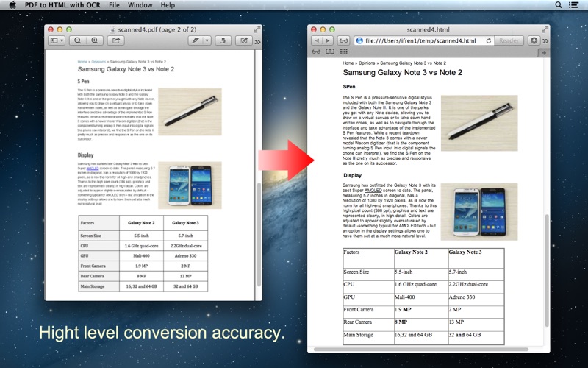The image size is (588, 368).
Task: Click 'Front Camera' row label in Preview table
Action: point(99,266)
